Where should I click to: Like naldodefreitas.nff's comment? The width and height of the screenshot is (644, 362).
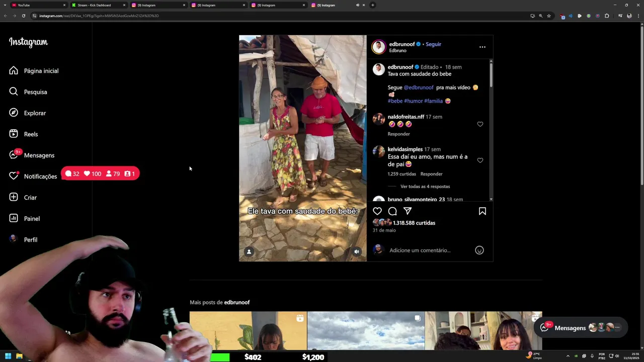click(x=480, y=124)
